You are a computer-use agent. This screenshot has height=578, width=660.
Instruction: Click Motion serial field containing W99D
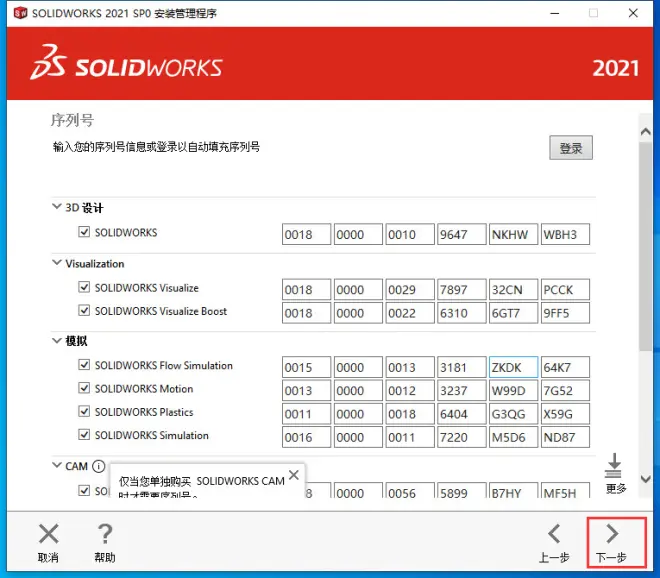pyautogui.click(x=514, y=390)
